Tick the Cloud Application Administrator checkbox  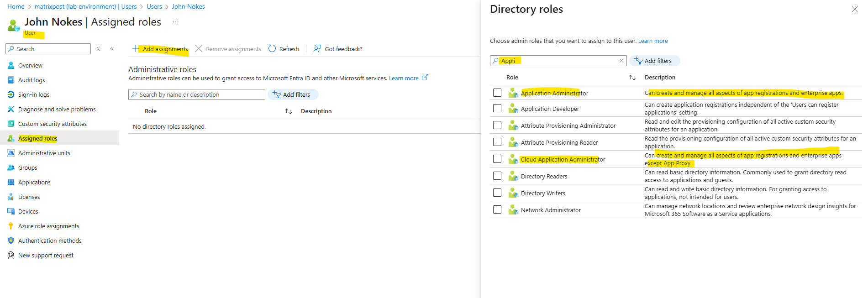click(x=497, y=159)
